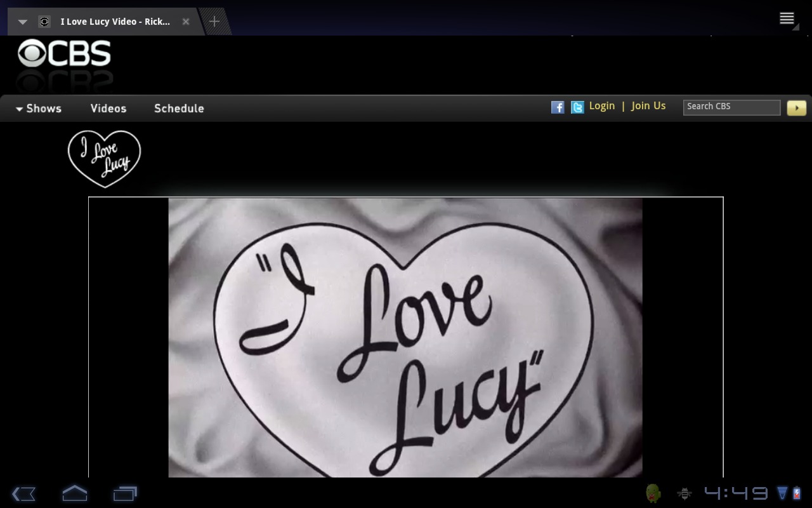Screen dimensions: 812x508
Task: Tap the Android home button
Action: [x=74, y=493]
